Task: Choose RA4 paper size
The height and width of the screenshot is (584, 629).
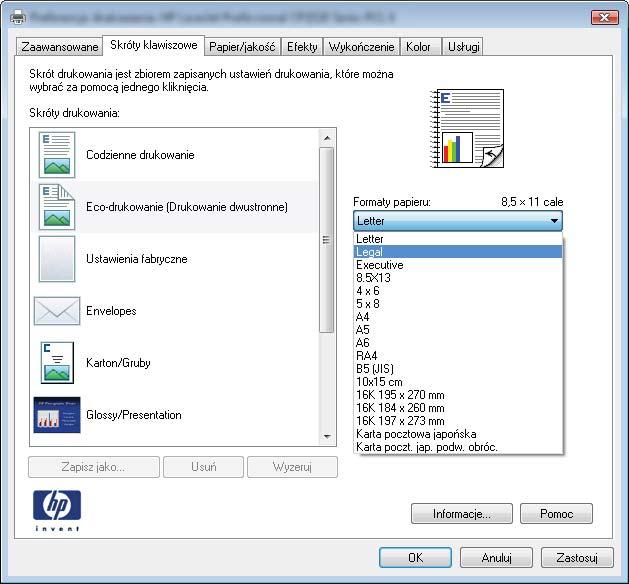Action: pyautogui.click(x=458, y=356)
